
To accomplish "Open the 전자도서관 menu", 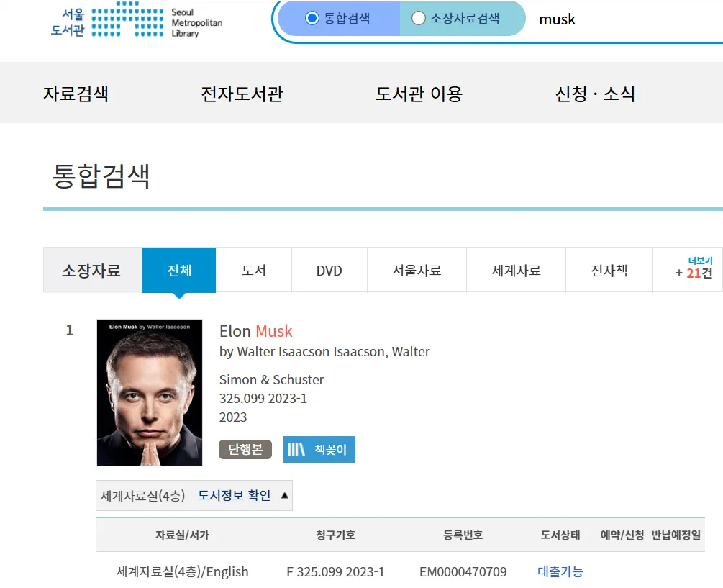I will pyautogui.click(x=242, y=94).
